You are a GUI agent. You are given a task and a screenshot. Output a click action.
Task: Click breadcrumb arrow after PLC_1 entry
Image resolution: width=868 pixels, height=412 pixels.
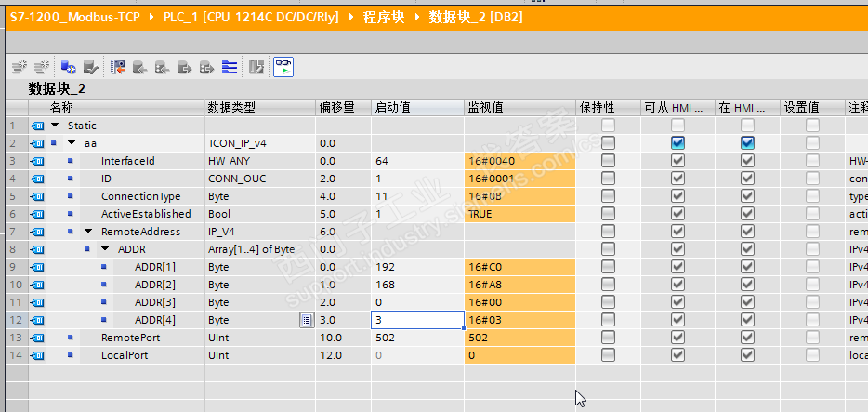[351, 17]
